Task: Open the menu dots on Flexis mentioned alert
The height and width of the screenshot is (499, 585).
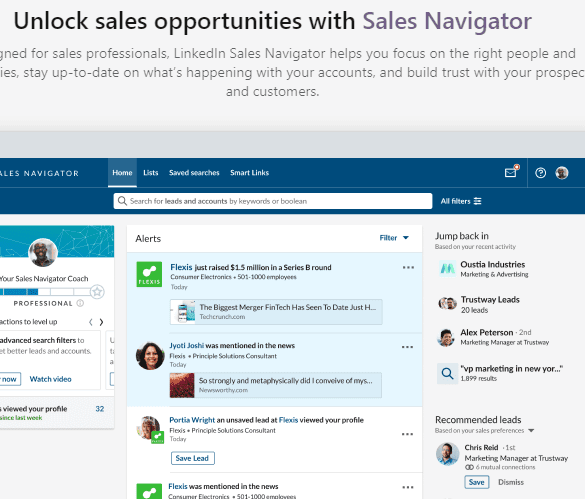Action: pos(408,487)
